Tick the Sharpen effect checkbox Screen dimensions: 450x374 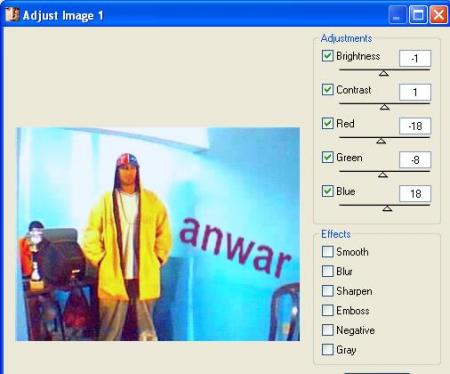coord(327,291)
